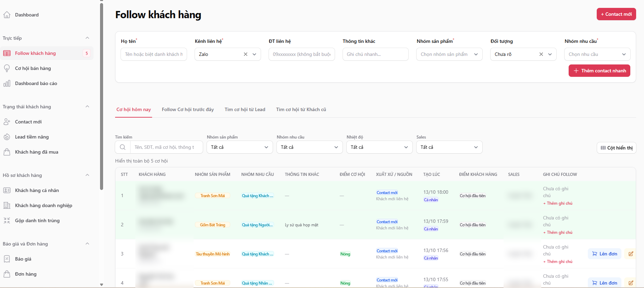Viewport: 644px width, 288px height.
Task: Collapse the Hồ sơ khách hàng section
Action: (87, 175)
